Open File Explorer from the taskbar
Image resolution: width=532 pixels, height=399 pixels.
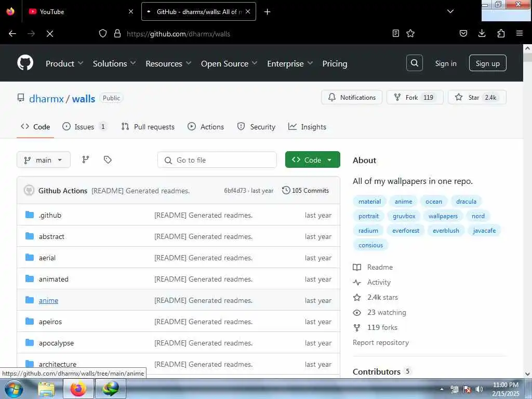point(46,389)
